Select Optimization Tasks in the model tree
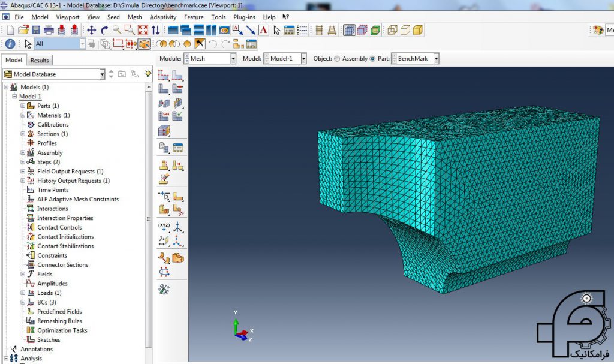 click(x=62, y=330)
